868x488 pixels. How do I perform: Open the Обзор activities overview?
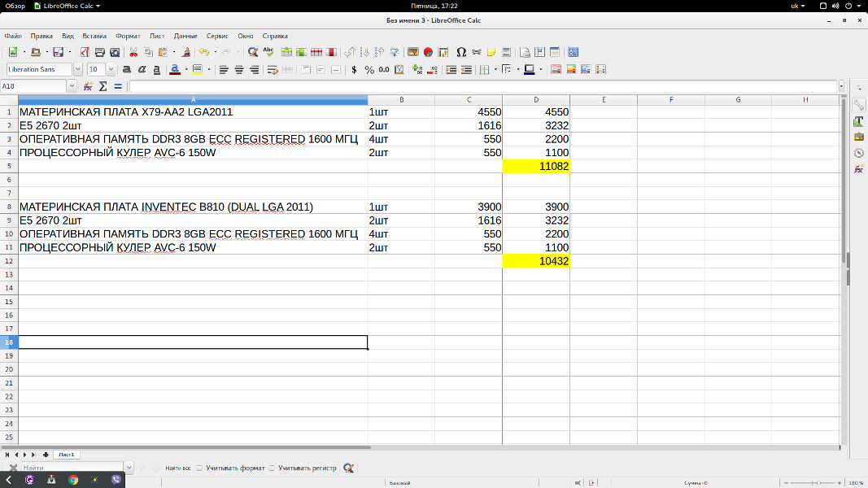tap(15, 6)
